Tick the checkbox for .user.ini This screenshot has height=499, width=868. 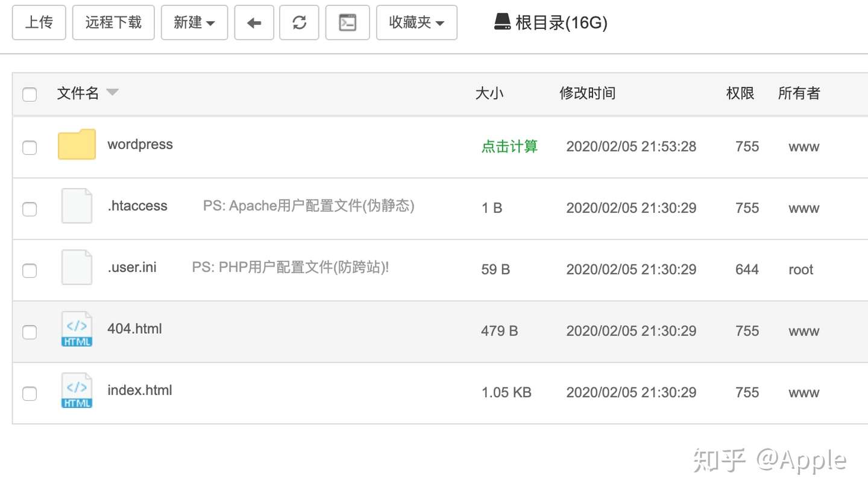(x=30, y=271)
